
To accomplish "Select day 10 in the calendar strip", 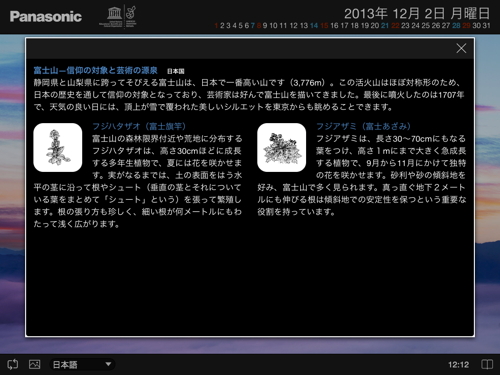I will [273, 25].
